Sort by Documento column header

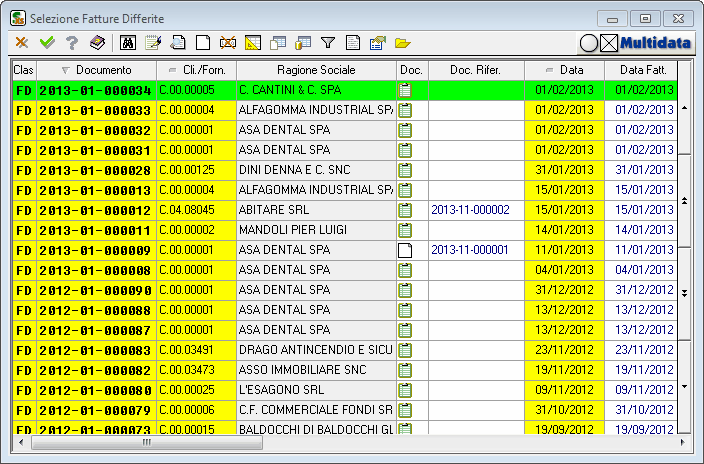(x=97, y=70)
